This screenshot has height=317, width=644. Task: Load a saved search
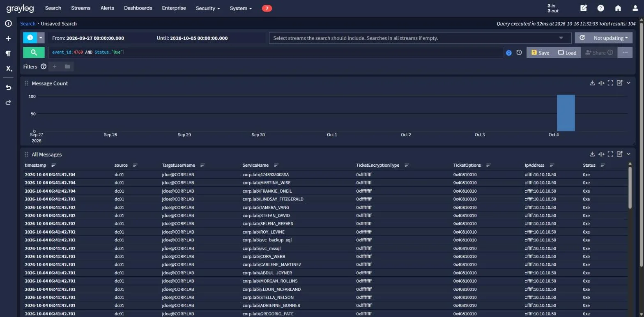567,53
